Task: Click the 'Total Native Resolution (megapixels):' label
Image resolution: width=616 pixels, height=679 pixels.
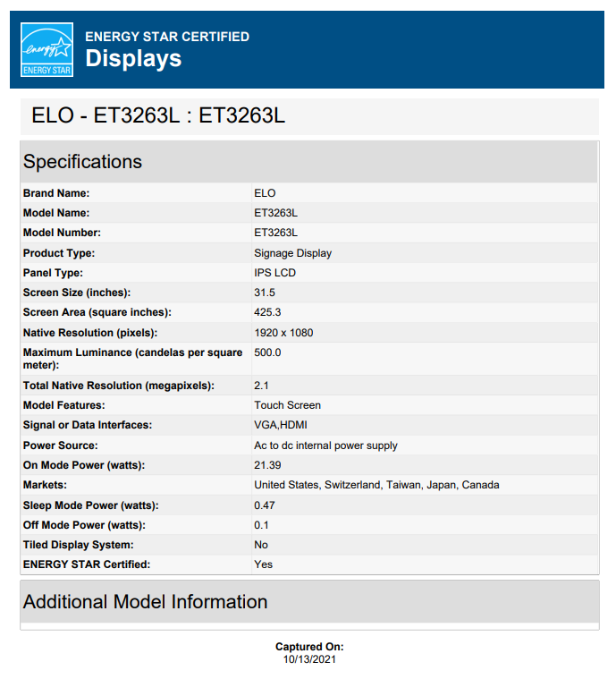Action: click(119, 386)
